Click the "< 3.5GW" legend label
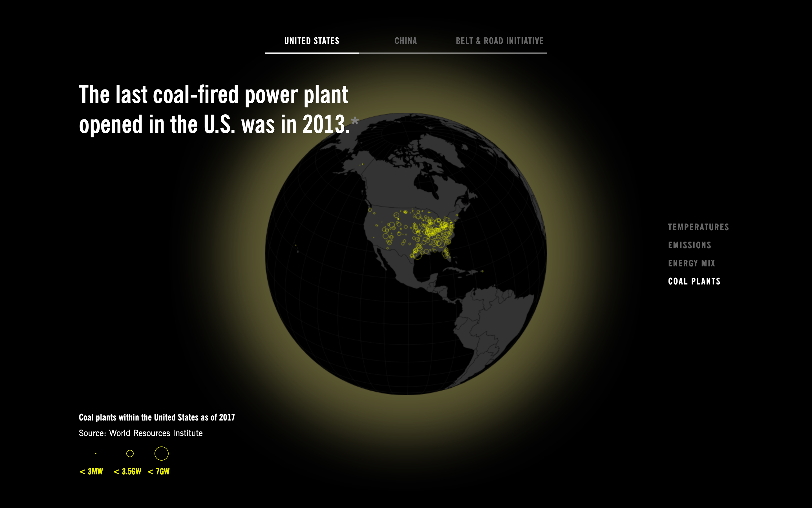Screen dimensions: 812x508 (127, 471)
